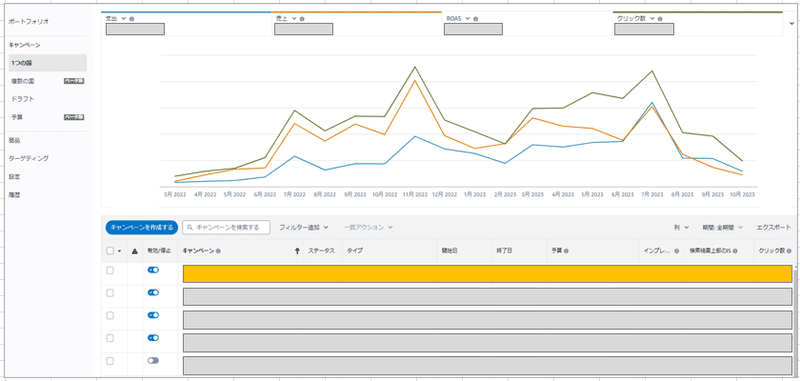
Task: Expand the 列 columns dropdown
Action: tap(681, 227)
